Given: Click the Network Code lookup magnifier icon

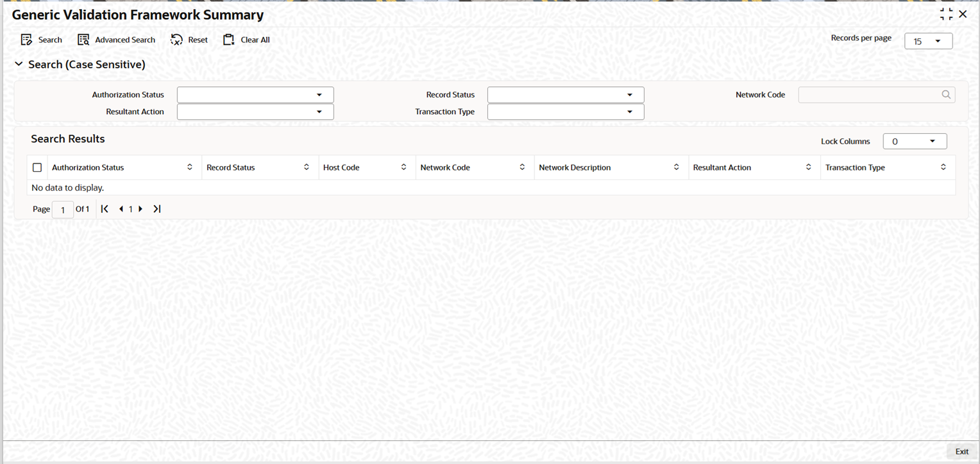Looking at the screenshot, I should click(946, 95).
